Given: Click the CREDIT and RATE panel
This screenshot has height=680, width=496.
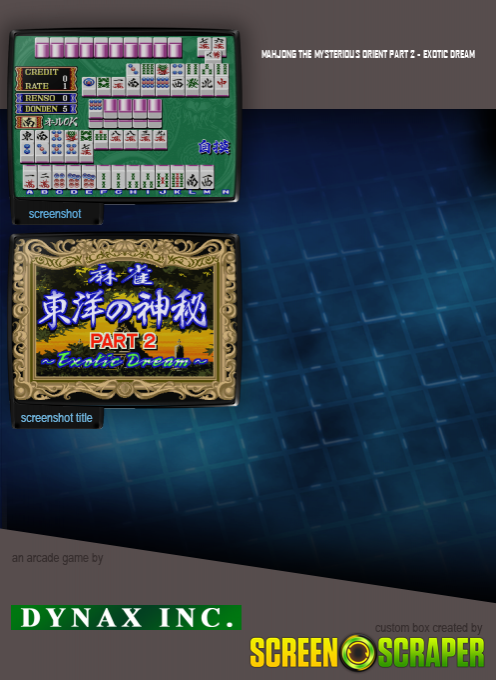Looking at the screenshot, I should coord(46,78).
